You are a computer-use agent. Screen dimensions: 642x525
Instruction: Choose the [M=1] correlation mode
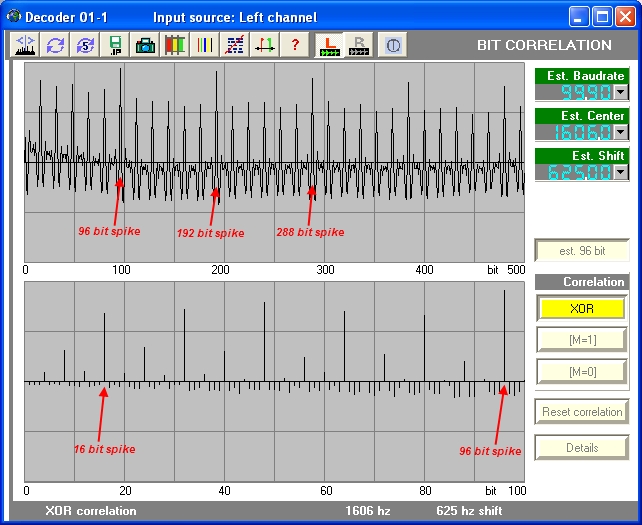pyautogui.click(x=581, y=340)
